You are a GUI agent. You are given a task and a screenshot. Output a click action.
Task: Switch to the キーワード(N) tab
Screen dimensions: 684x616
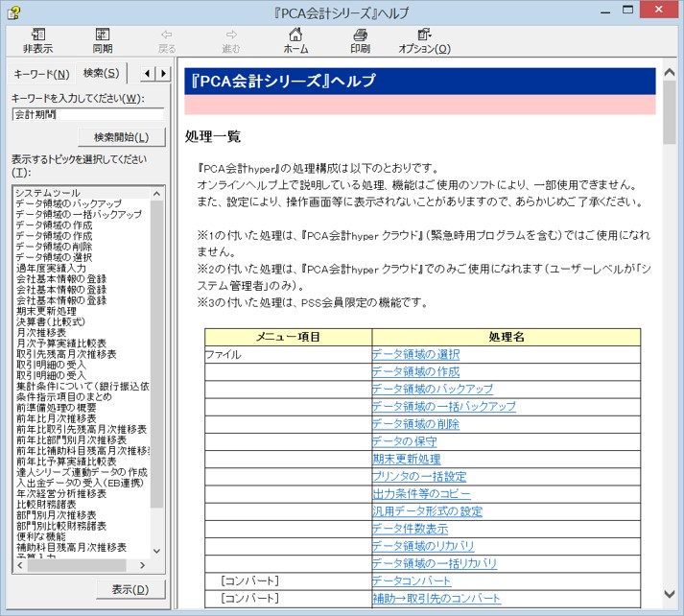click(41, 74)
